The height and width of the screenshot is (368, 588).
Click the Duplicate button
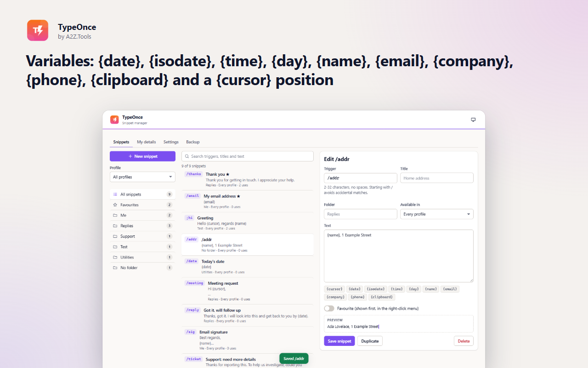point(370,341)
